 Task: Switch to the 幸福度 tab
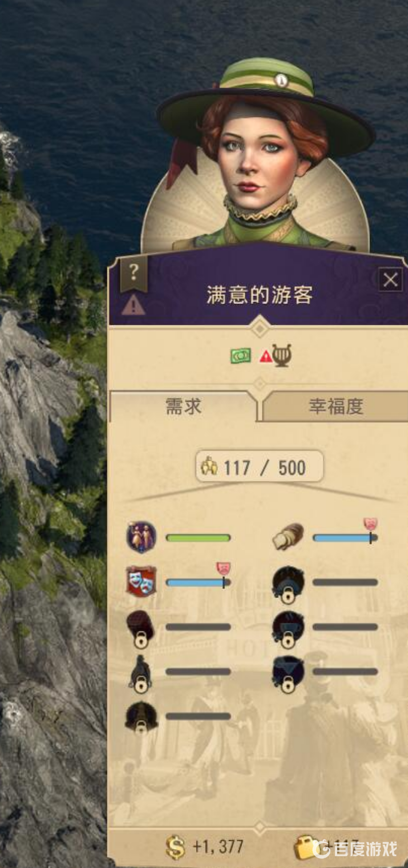tap(336, 406)
